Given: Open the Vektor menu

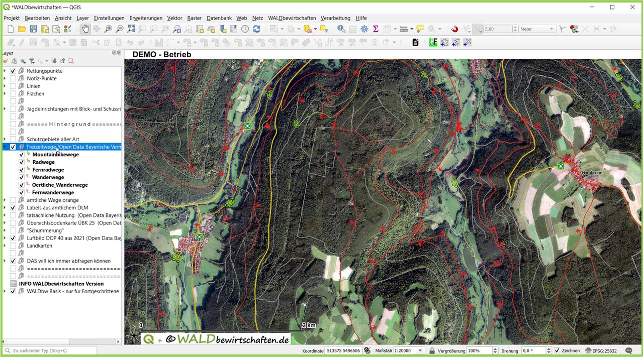Looking at the screenshot, I should coord(174,18).
